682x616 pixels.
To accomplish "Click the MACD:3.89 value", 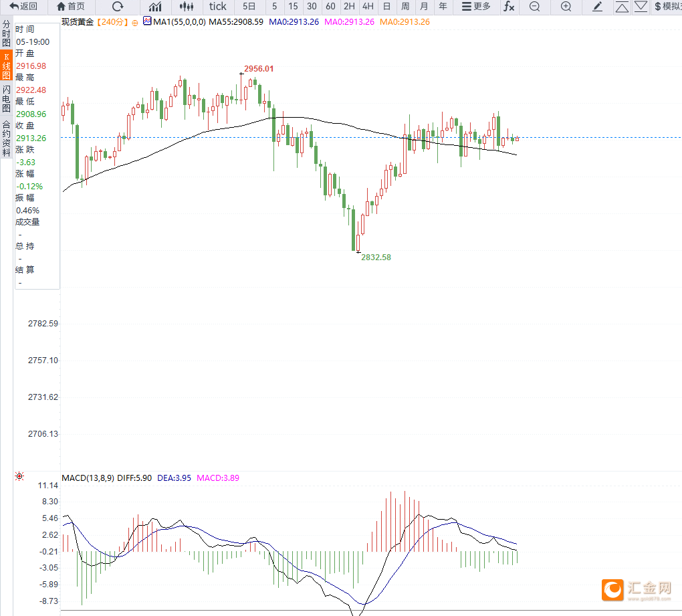I will (218, 478).
